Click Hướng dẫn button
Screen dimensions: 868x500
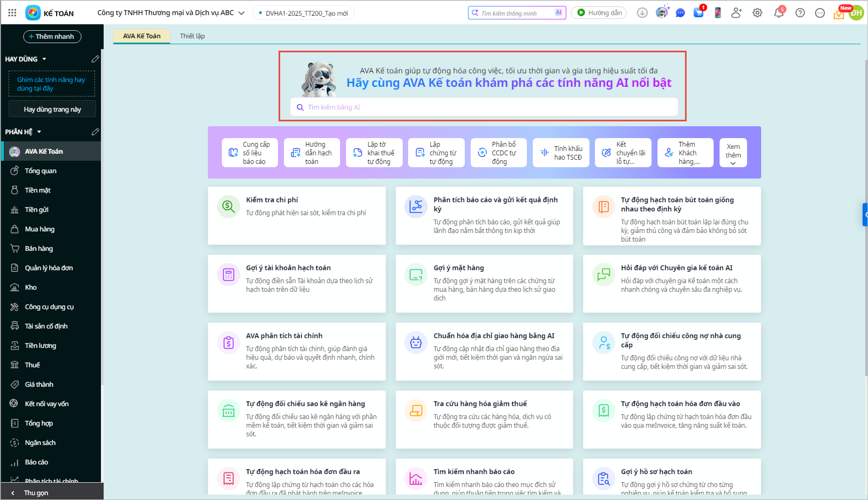(x=599, y=13)
